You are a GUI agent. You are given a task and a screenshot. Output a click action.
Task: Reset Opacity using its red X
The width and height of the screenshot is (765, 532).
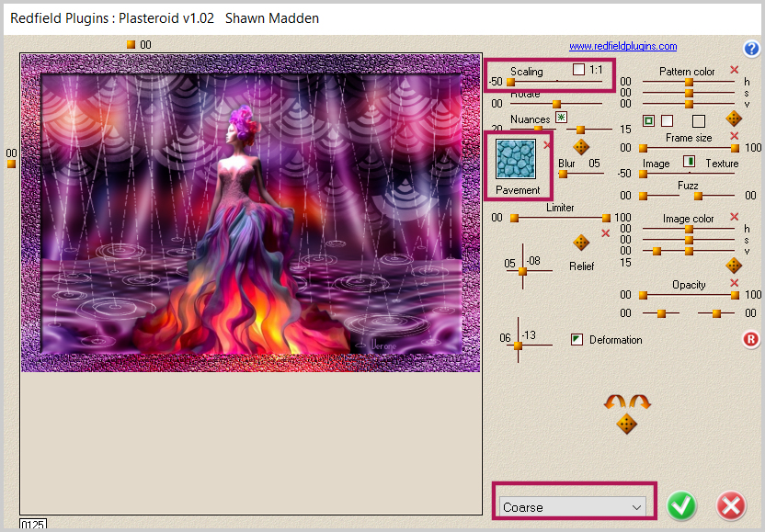click(734, 283)
